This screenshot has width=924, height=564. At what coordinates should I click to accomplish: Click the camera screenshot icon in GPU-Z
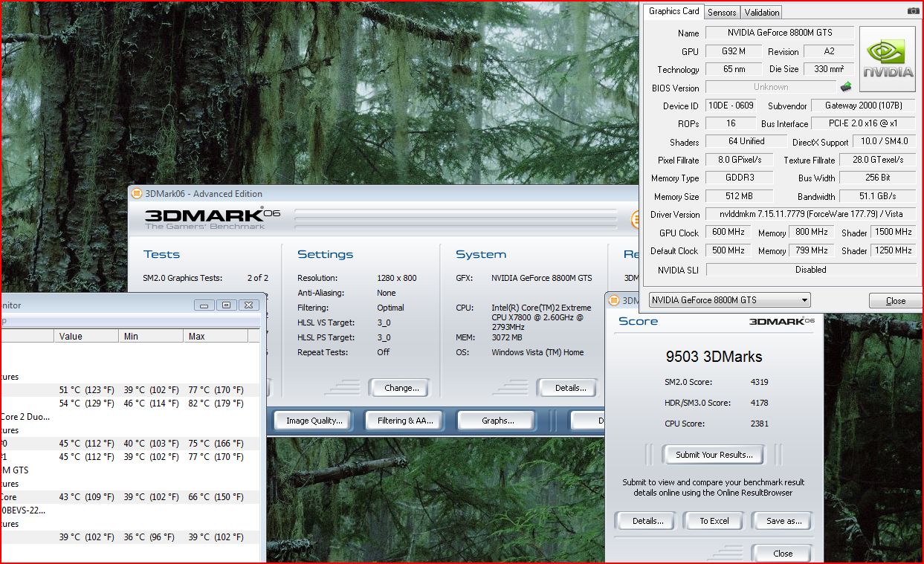pyautogui.click(x=913, y=11)
